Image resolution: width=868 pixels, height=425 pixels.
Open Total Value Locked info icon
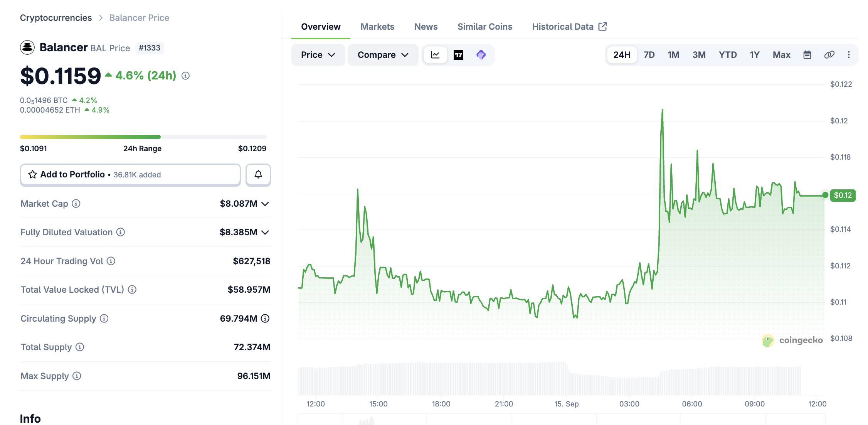click(x=132, y=290)
